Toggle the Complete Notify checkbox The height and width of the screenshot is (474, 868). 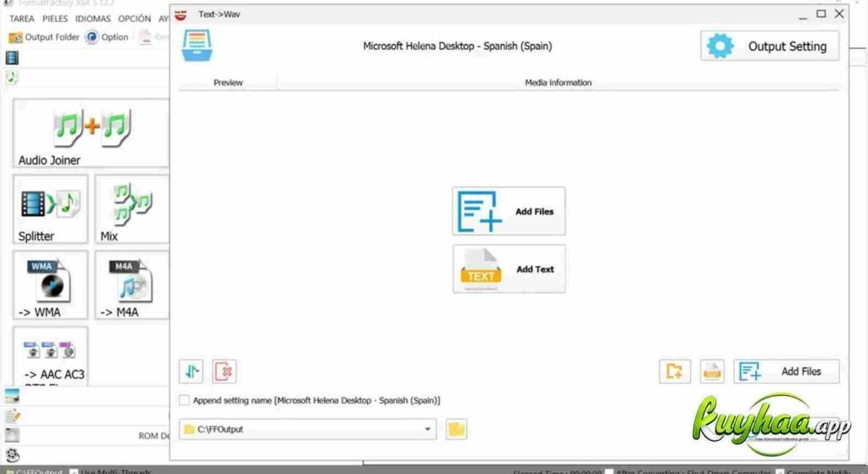pos(780,471)
